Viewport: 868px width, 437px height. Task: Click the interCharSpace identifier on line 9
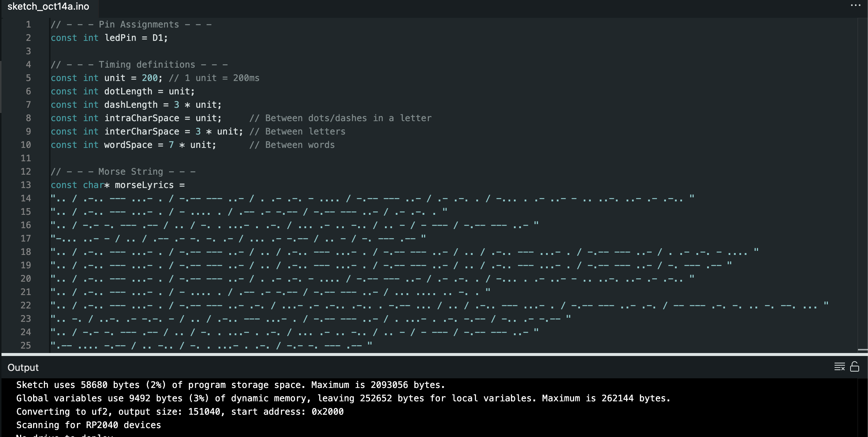coord(142,132)
